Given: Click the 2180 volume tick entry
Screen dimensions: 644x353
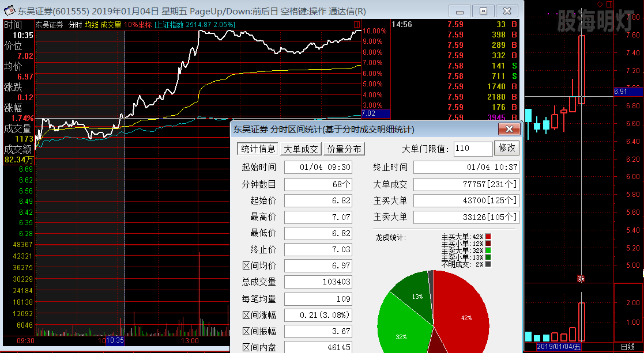Looking at the screenshot, I should [x=496, y=97].
